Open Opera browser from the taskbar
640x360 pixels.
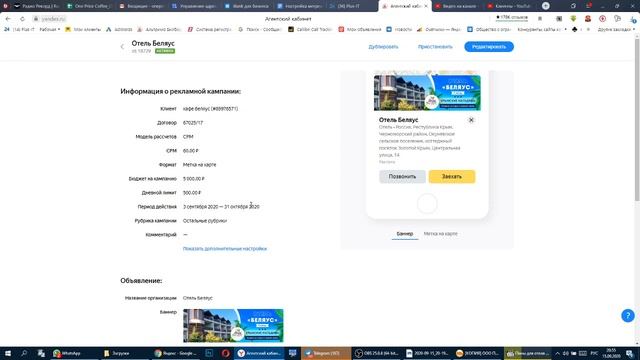[x=225, y=353]
